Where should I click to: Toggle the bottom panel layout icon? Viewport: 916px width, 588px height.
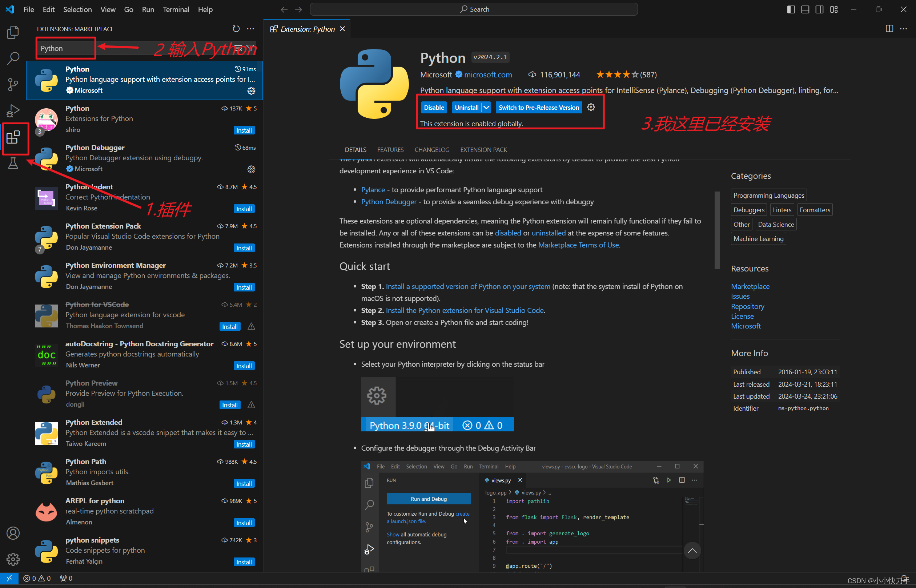(805, 9)
